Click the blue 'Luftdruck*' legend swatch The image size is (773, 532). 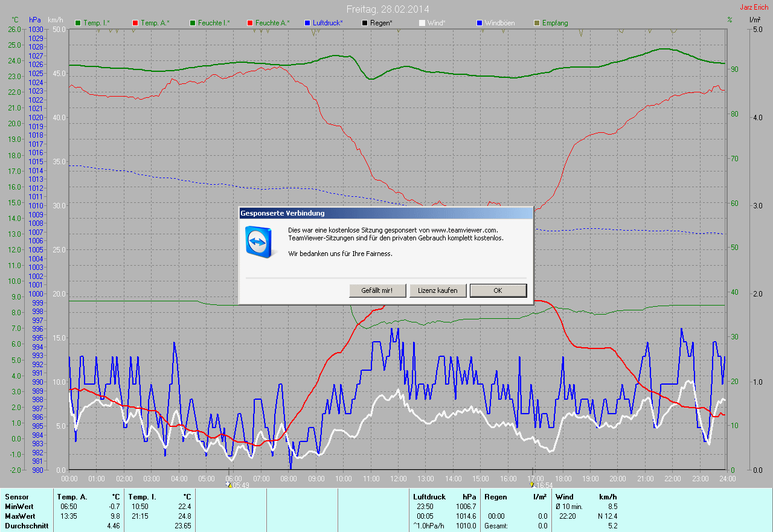[307, 23]
